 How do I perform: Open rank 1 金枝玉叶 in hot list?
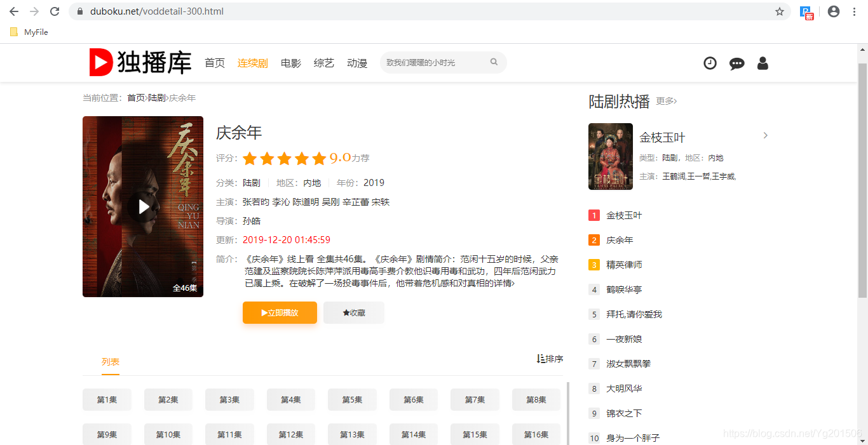point(624,215)
